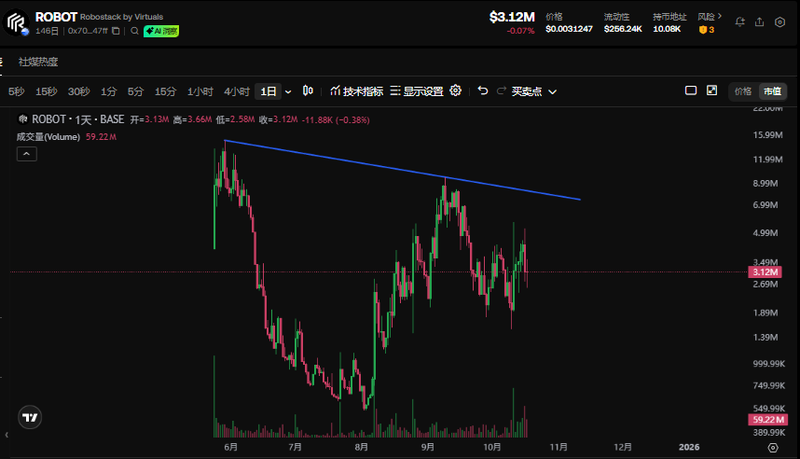Image resolution: width=800 pixels, height=459 pixels.
Task: Open the candlestick chart type selector
Action: coord(308,91)
